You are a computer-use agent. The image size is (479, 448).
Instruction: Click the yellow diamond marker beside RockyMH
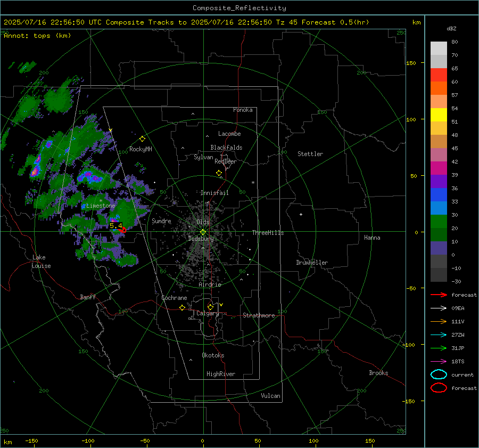142,139
